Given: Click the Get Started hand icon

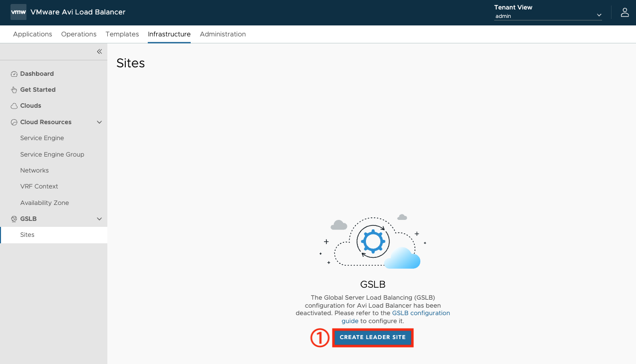Looking at the screenshot, I should (x=14, y=90).
